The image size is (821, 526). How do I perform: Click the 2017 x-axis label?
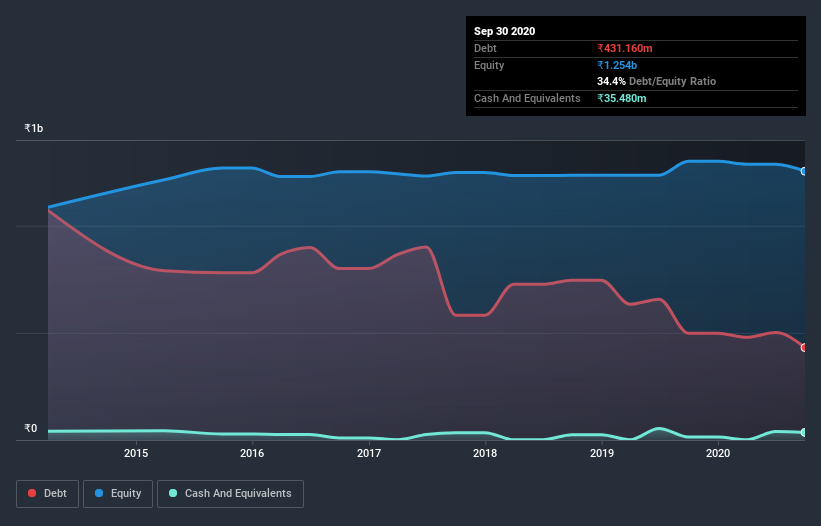click(x=369, y=453)
